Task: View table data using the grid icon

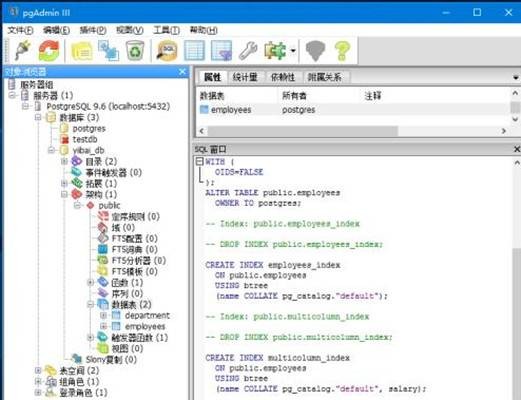Action: point(194,51)
